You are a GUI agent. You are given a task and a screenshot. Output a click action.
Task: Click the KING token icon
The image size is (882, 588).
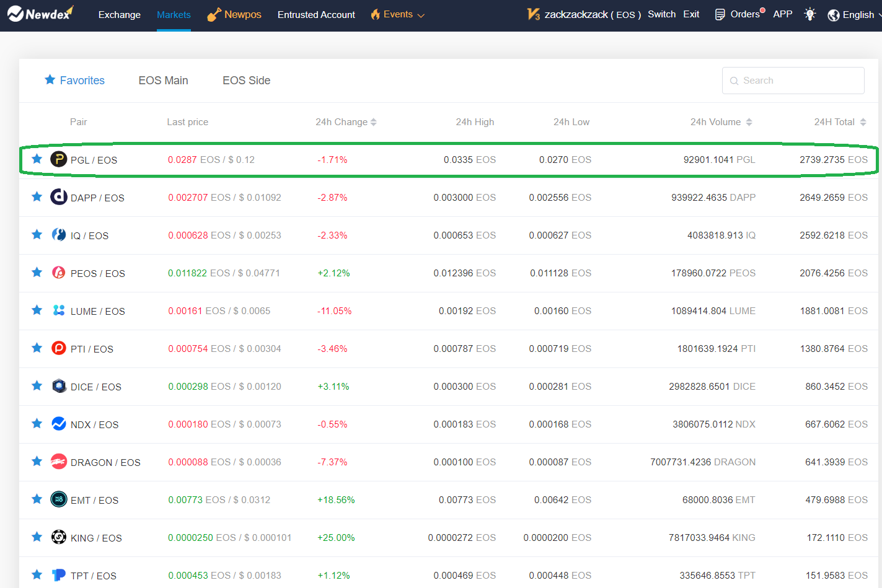pyautogui.click(x=59, y=537)
